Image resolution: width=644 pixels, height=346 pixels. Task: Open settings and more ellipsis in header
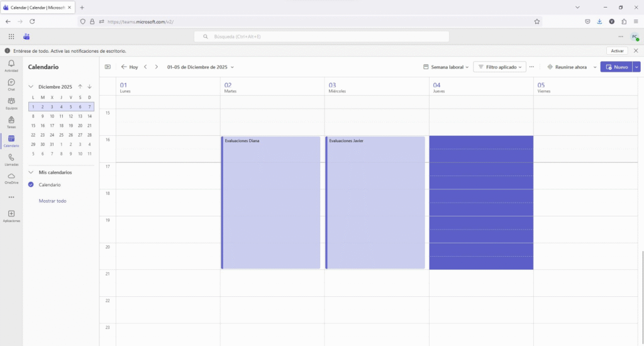621,36
